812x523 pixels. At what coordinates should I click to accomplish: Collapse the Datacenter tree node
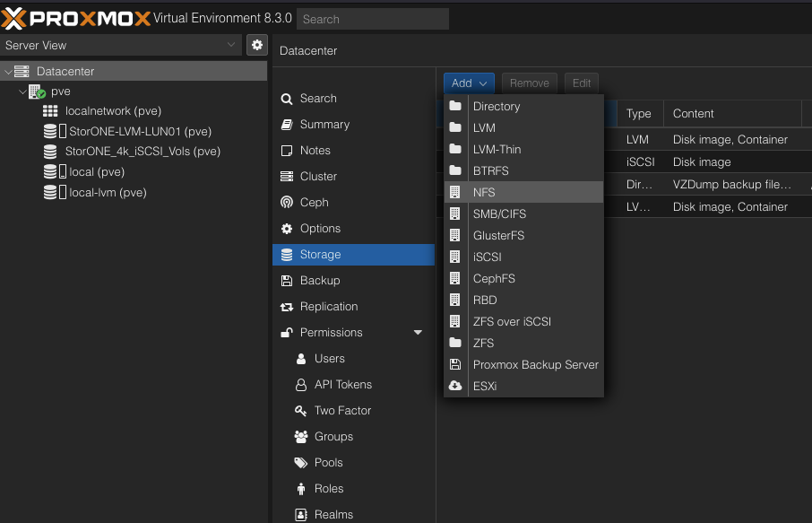tap(8, 72)
